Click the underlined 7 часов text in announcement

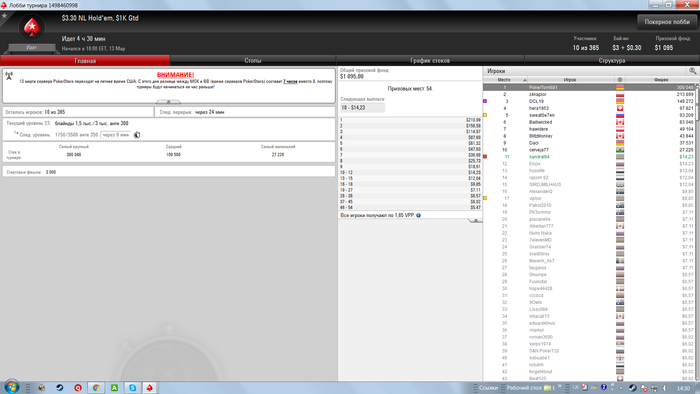(290, 82)
